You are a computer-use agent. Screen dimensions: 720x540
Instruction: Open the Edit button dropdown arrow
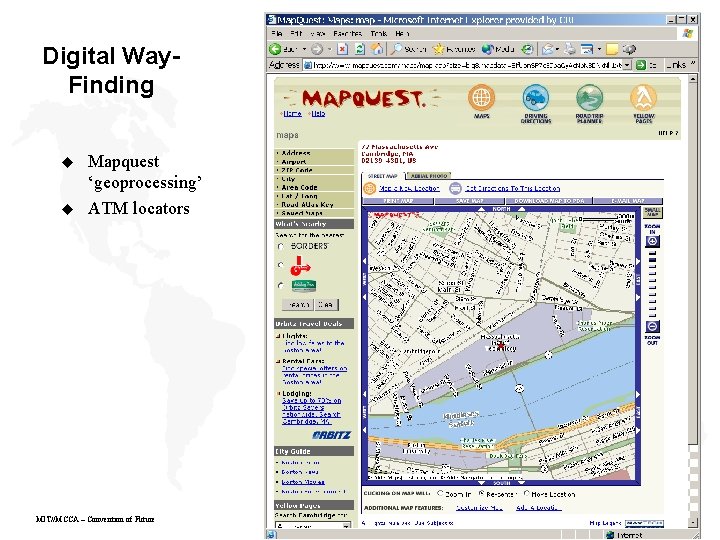pos(599,49)
